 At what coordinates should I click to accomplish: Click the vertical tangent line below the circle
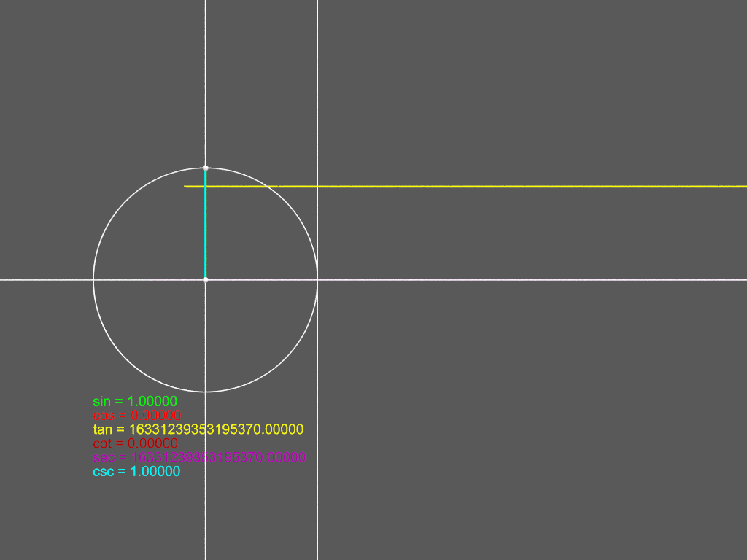[x=317, y=474]
